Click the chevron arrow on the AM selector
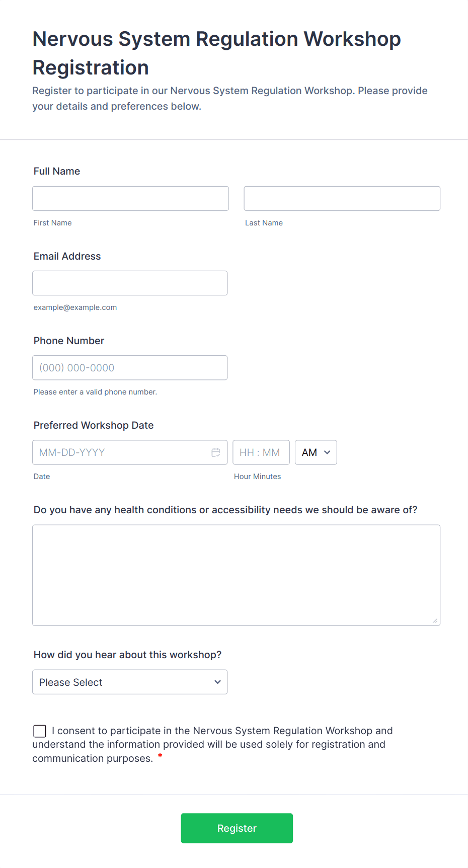Viewport: 468px width, 868px height. pyautogui.click(x=327, y=452)
